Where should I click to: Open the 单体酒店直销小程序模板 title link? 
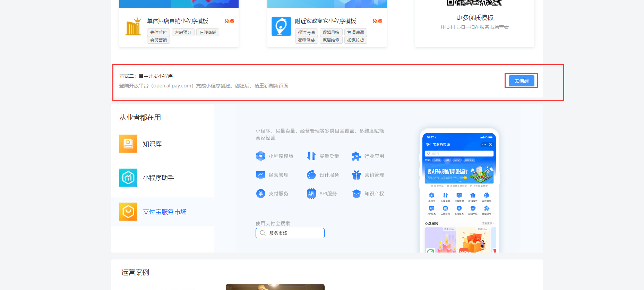coord(178,21)
